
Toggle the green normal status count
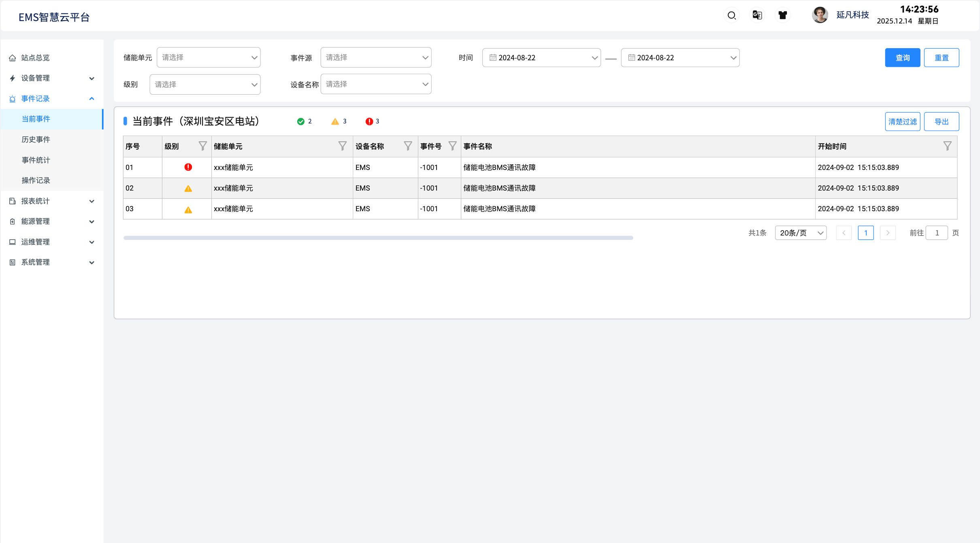304,121
